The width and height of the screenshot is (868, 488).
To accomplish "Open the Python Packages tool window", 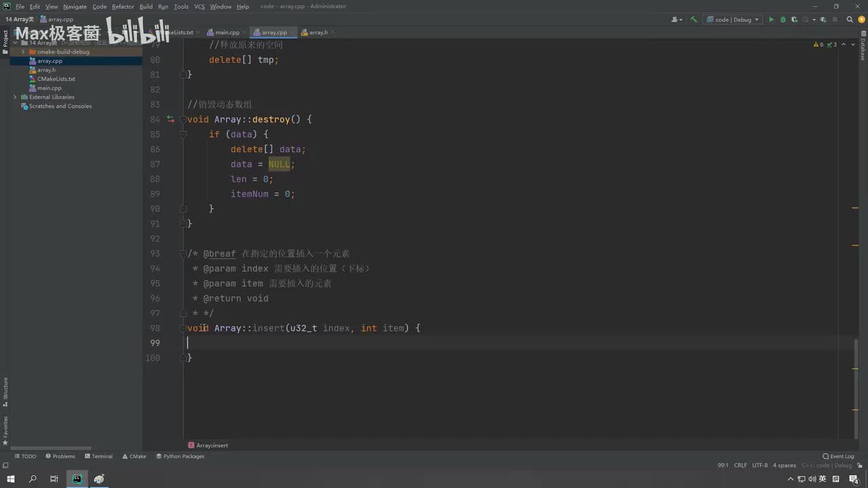I will 180,456.
